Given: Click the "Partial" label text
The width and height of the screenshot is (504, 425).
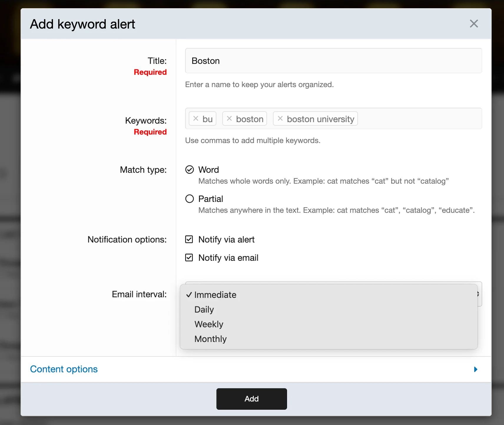Looking at the screenshot, I should coord(210,199).
